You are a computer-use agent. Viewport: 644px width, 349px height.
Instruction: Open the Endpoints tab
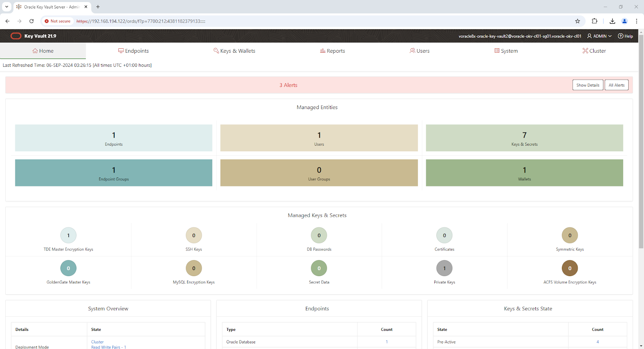[134, 51]
